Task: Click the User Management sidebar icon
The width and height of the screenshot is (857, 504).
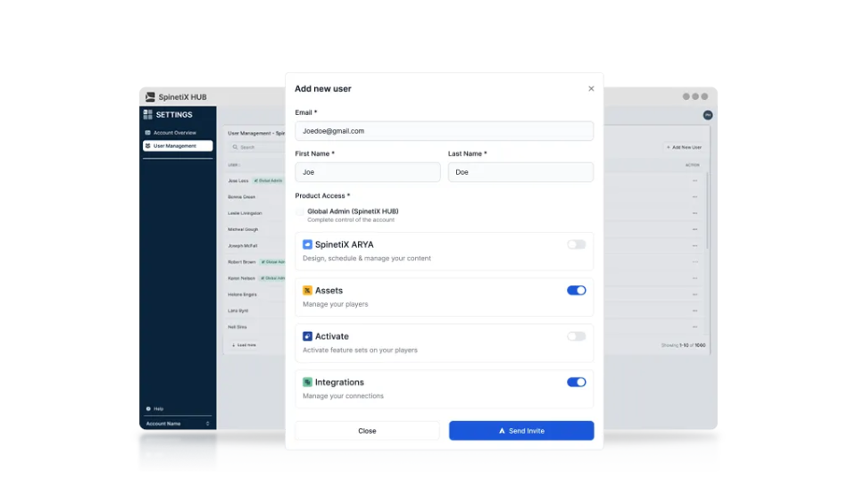Action: pos(147,145)
